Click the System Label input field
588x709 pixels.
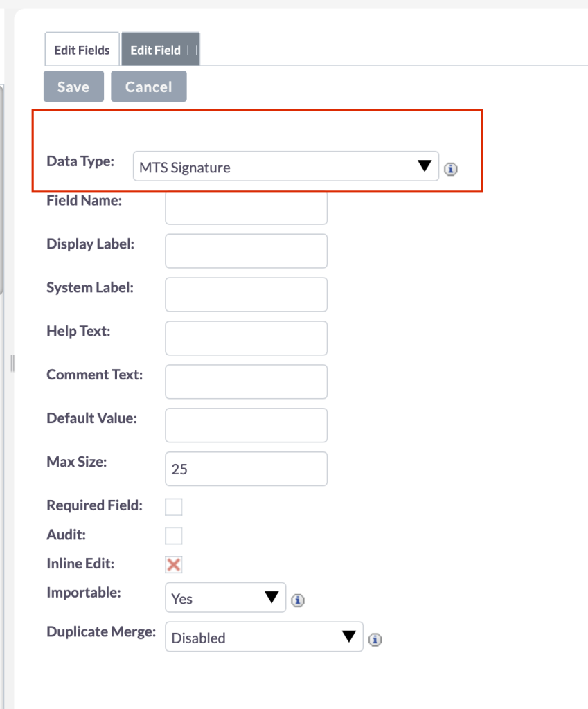[x=246, y=294]
